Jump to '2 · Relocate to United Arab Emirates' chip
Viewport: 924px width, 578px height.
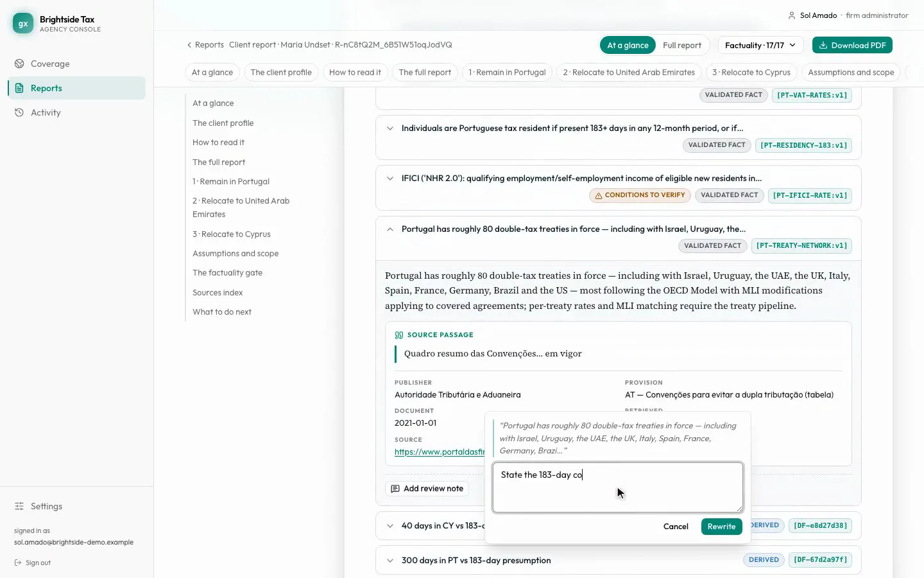(x=629, y=72)
